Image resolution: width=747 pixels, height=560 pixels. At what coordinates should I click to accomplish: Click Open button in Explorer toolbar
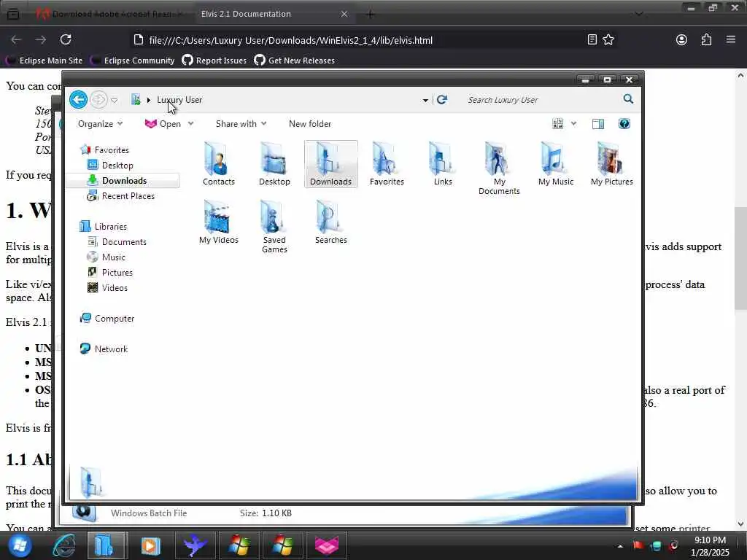coord(163,124)
